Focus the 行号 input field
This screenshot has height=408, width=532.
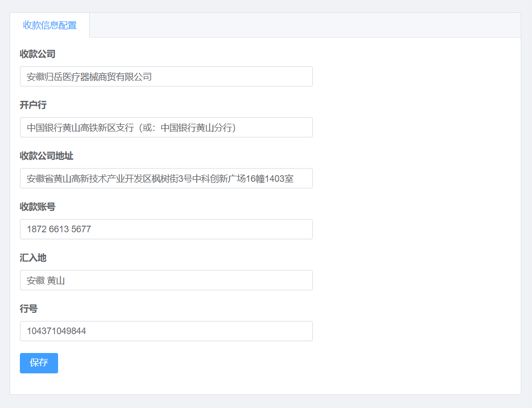pos(166,331)
